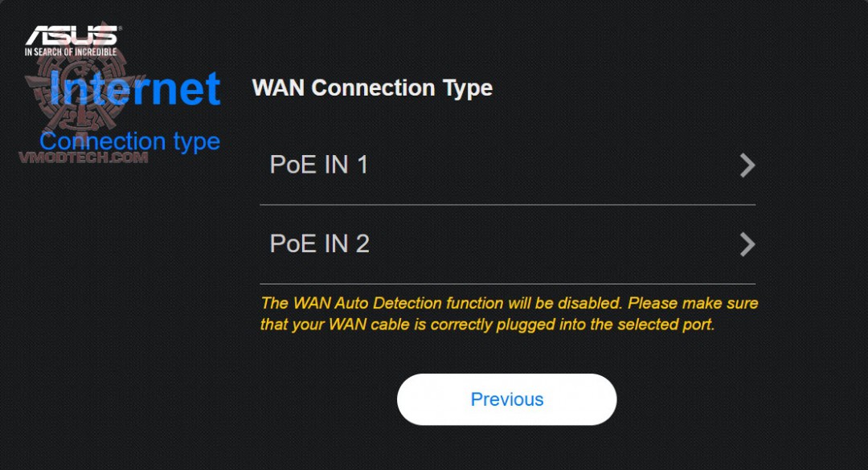Select the PoE IN 1 label

click(319, 166)
